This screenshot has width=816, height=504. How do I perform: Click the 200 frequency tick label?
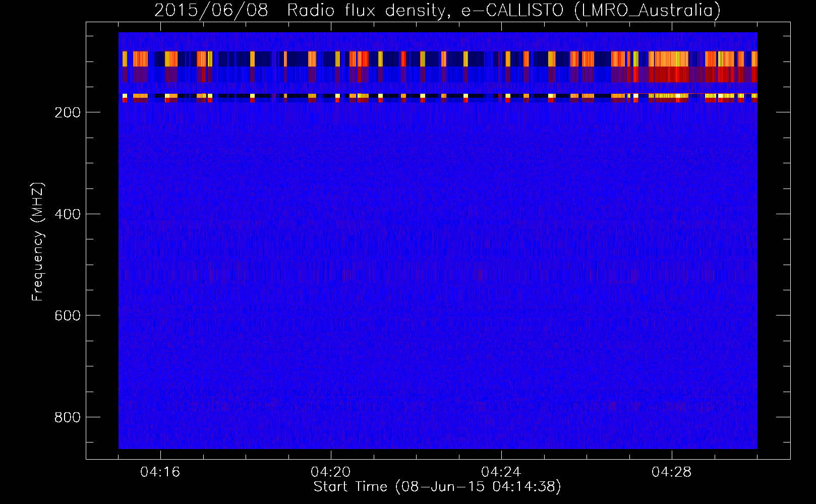(x=68, y=112)
